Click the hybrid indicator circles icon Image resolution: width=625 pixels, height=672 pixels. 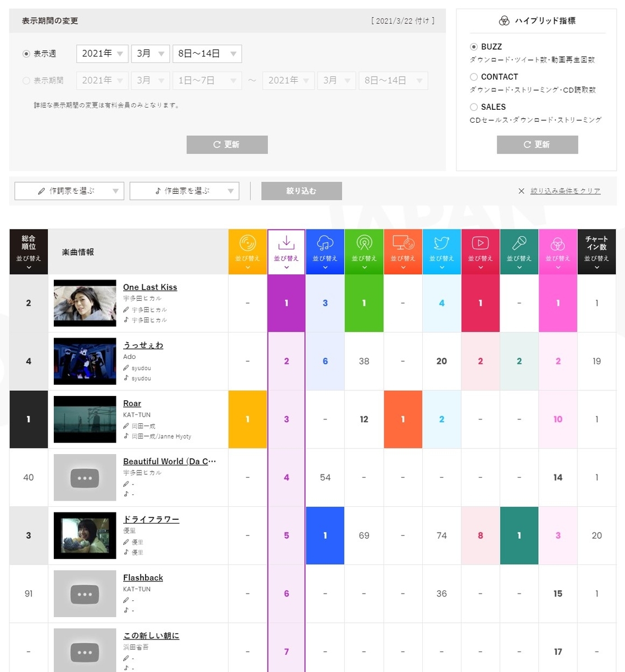point(504,21)
